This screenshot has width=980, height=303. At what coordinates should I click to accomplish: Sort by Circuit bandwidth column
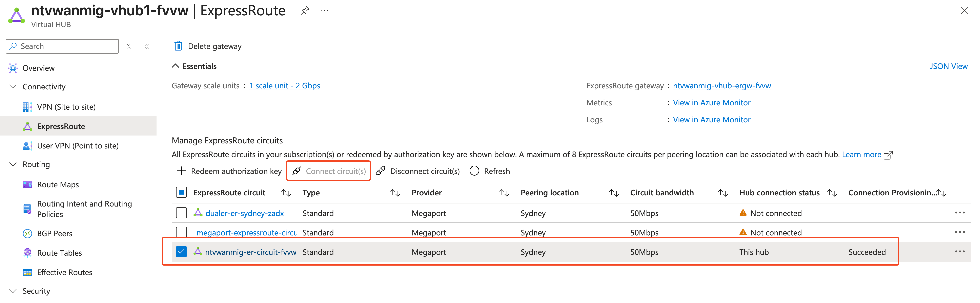[723, 193]
